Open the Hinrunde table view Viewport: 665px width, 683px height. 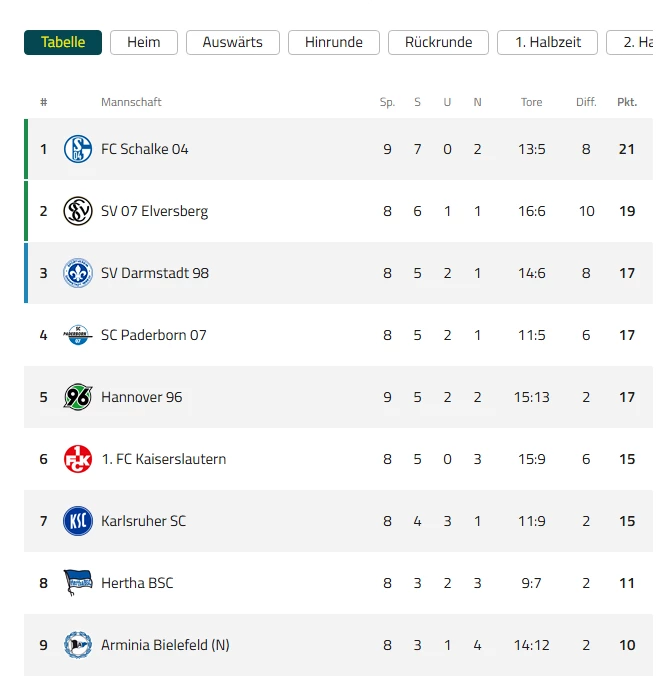(334, 42)
